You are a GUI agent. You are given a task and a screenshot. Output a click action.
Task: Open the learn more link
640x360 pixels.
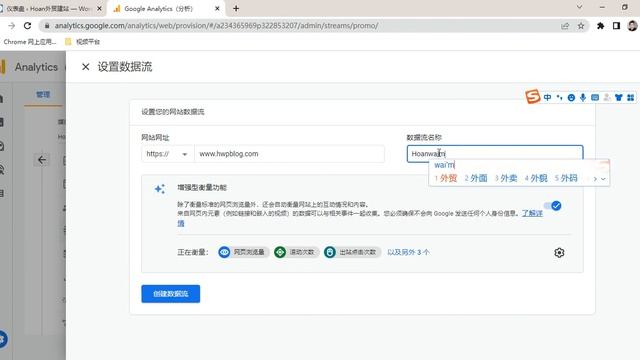coord(532,213)
